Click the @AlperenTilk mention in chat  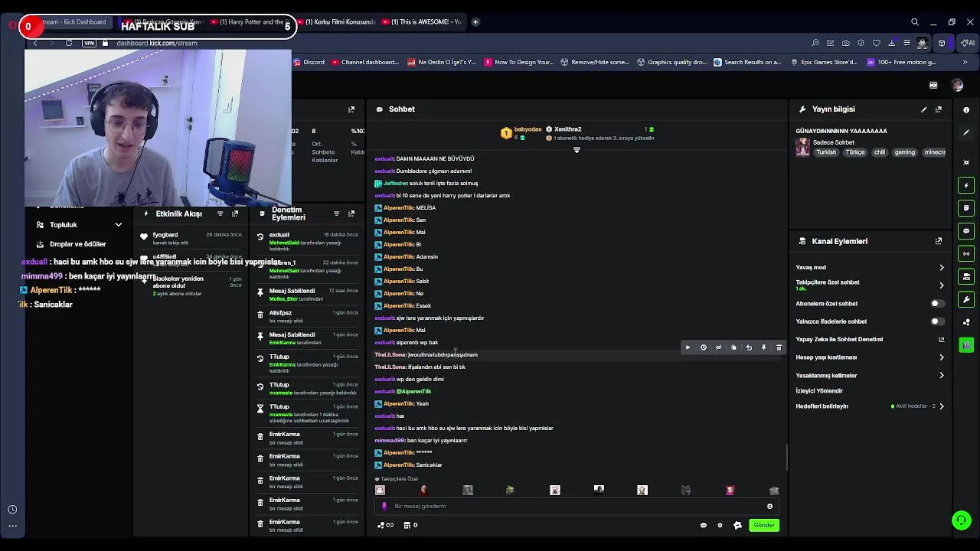[413, 391]
